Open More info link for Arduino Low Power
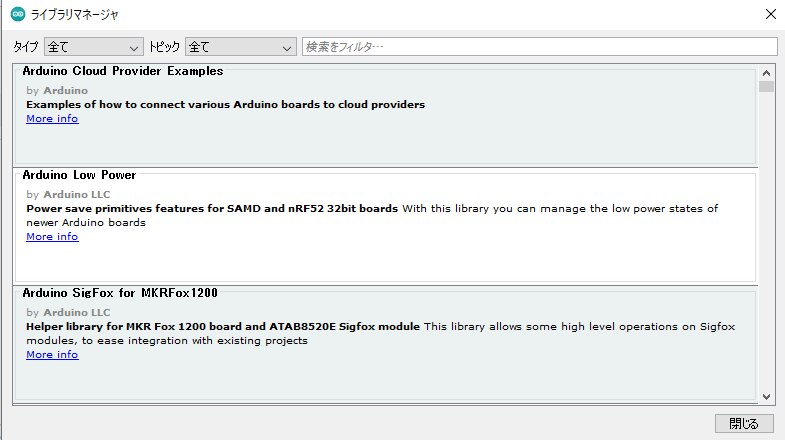Image resolution: width=785 pixels, height=440 pixels. point(52,237)
